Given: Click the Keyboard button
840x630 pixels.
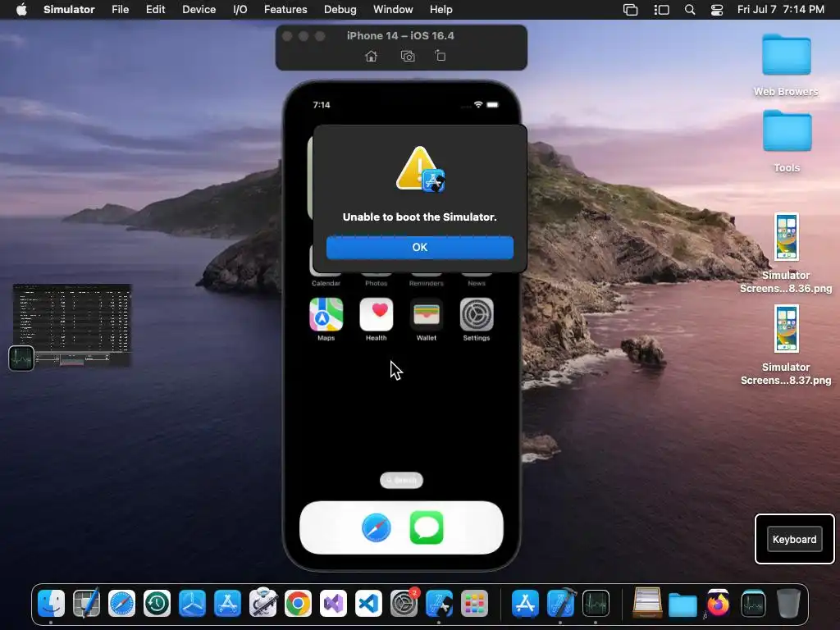Looking at the screenshot, I should pos(794,540).
